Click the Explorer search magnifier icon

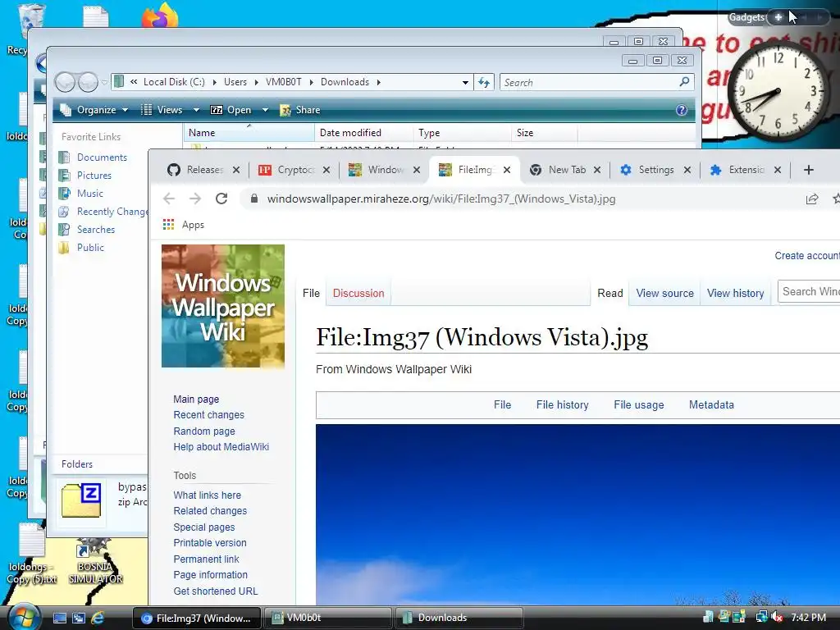pyautogui.click(x=684, y=81)
